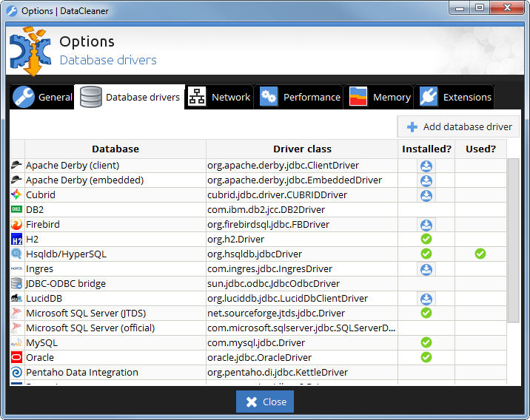Click the Microsoft SQL Server (JTDS) icon

coord(16,313)
